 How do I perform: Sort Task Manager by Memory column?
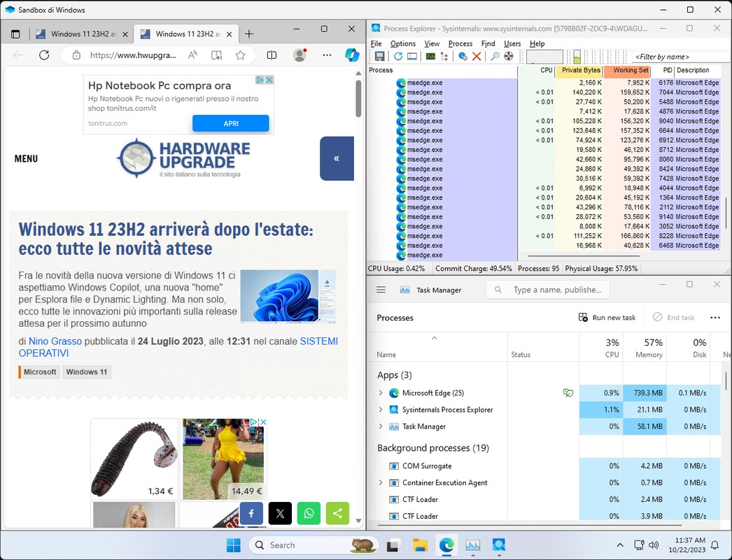(x=645, y=347)
